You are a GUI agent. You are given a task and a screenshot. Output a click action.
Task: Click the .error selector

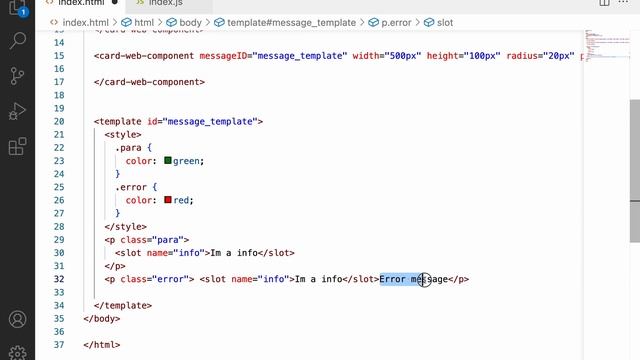pyautogui.click(x=131, y=187)
